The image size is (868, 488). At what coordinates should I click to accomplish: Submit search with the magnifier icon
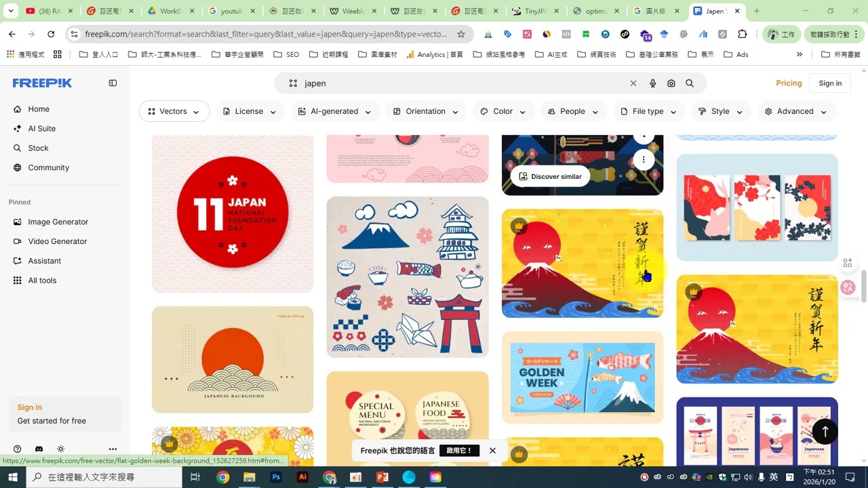coord(690,83)
